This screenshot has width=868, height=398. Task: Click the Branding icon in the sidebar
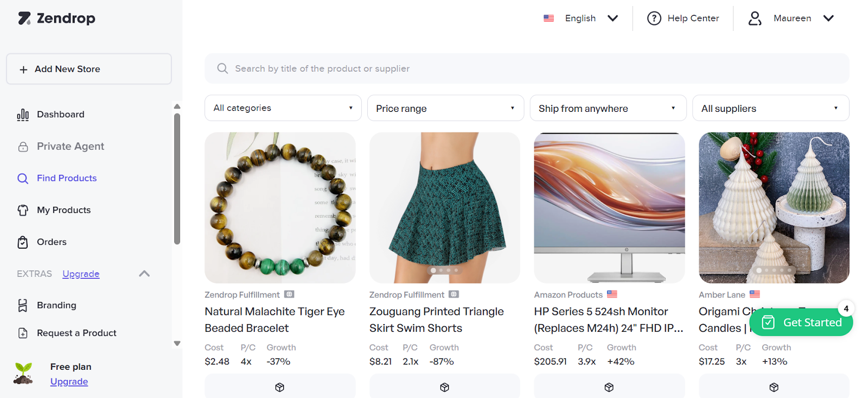23,305
